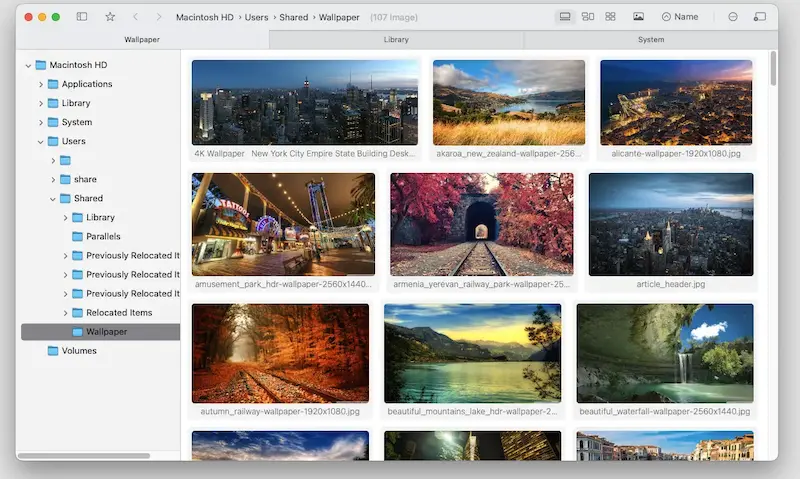Open the beautiful_mountains_lake_hdr thumbnail
Screen dimensions: 800x479
tap(472, 353)
